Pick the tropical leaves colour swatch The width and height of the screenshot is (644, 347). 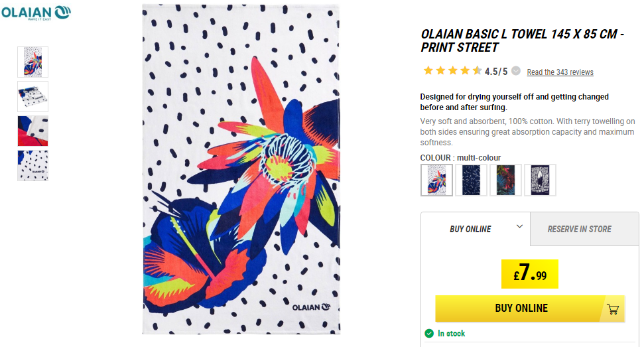[x=505, y=180]
